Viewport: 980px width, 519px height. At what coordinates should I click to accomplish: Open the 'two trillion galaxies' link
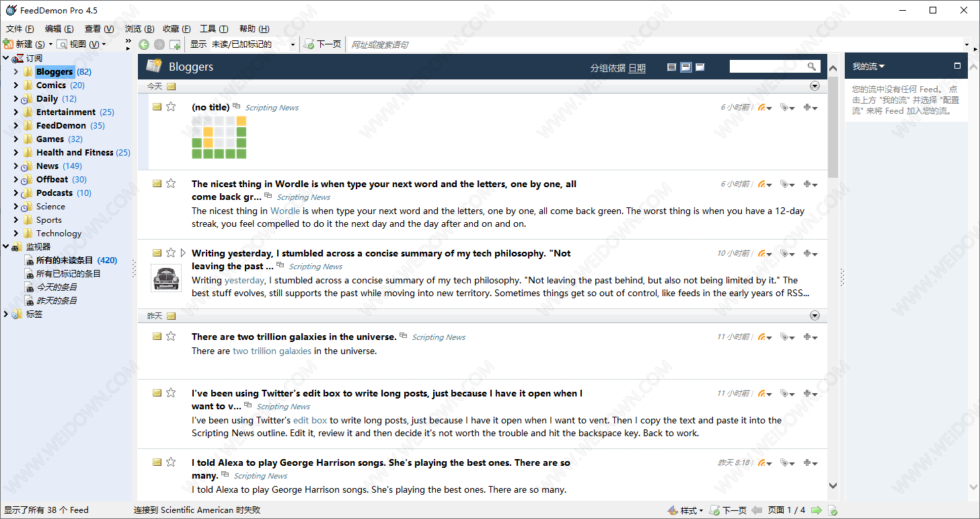[272, 351]
